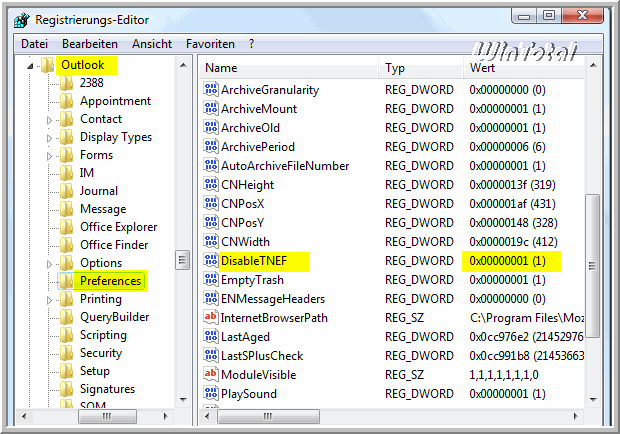Click the Appointment folder icon
The width and height of the screenshot is (620, 434).
[x=66, y=101]
